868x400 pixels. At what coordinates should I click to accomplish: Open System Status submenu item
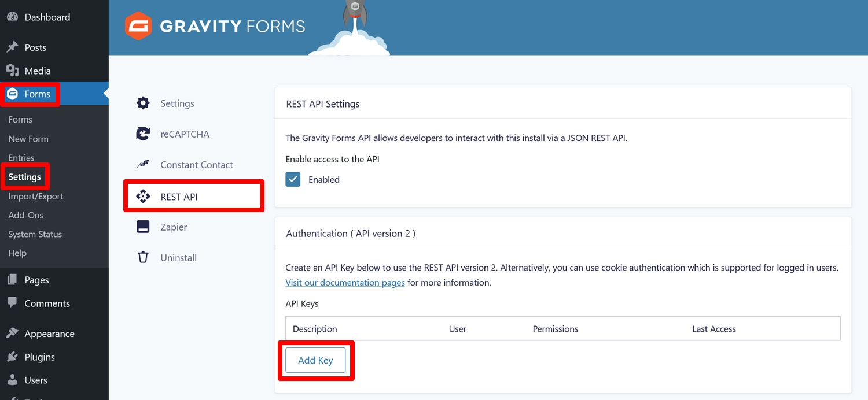click(35, 234)
